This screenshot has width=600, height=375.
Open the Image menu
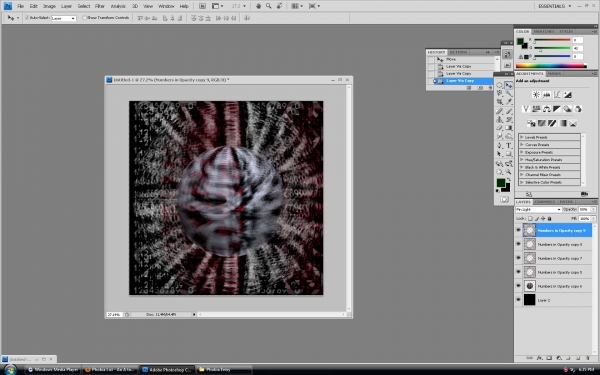tap(49, 6)
